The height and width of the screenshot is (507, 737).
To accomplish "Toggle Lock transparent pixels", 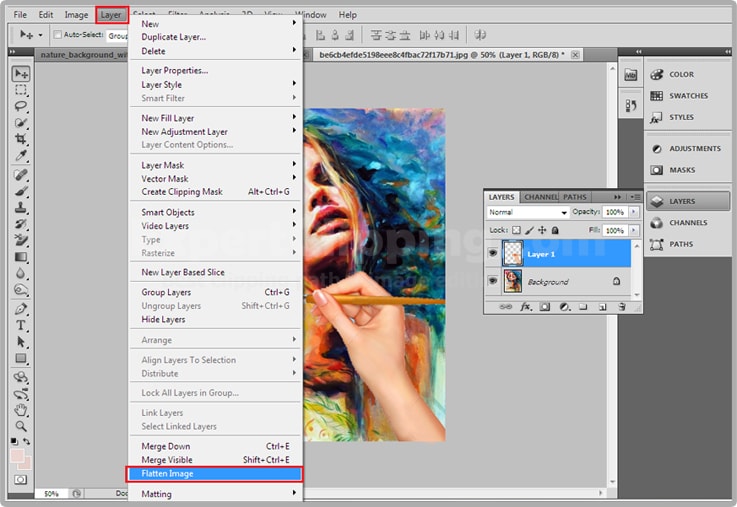I will coord(516,230).
